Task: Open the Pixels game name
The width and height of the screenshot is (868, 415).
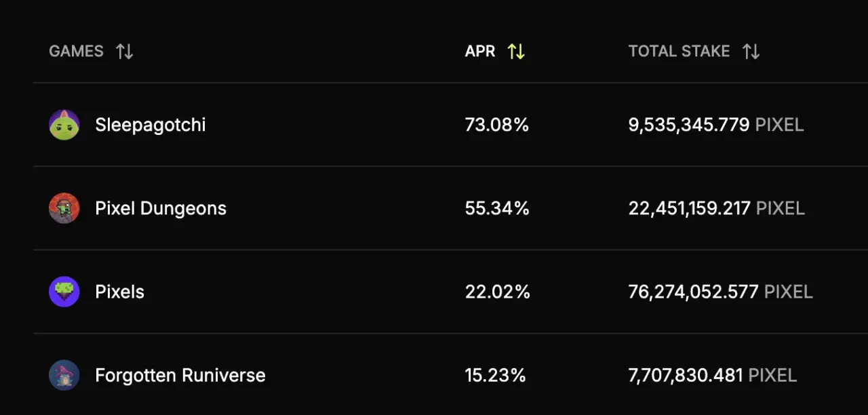Action: tap(120, 292)
